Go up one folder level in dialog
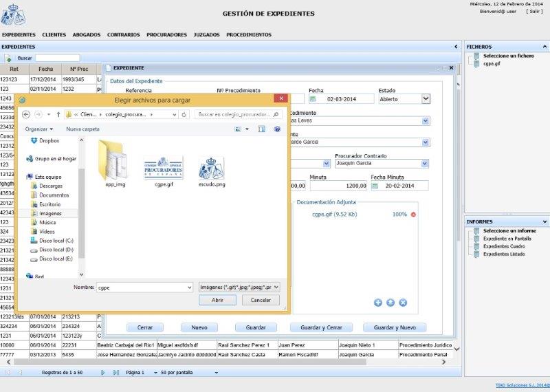The image size is (550, 392). coord(59,114)
